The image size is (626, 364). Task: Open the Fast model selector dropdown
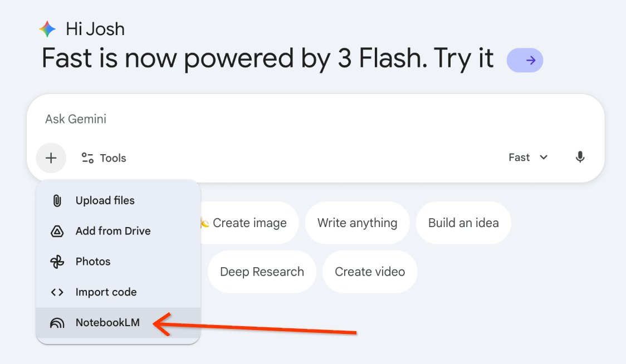pos(528,158)
